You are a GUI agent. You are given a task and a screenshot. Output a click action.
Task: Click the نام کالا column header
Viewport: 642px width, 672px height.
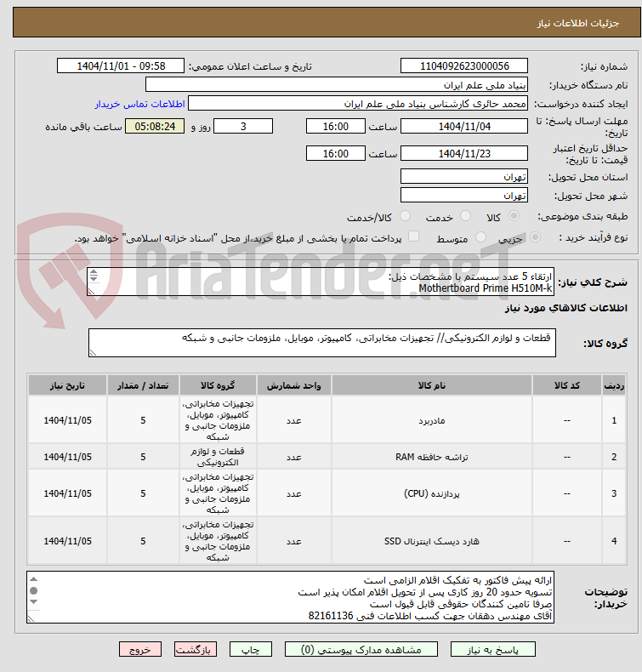tap(432, 385)
